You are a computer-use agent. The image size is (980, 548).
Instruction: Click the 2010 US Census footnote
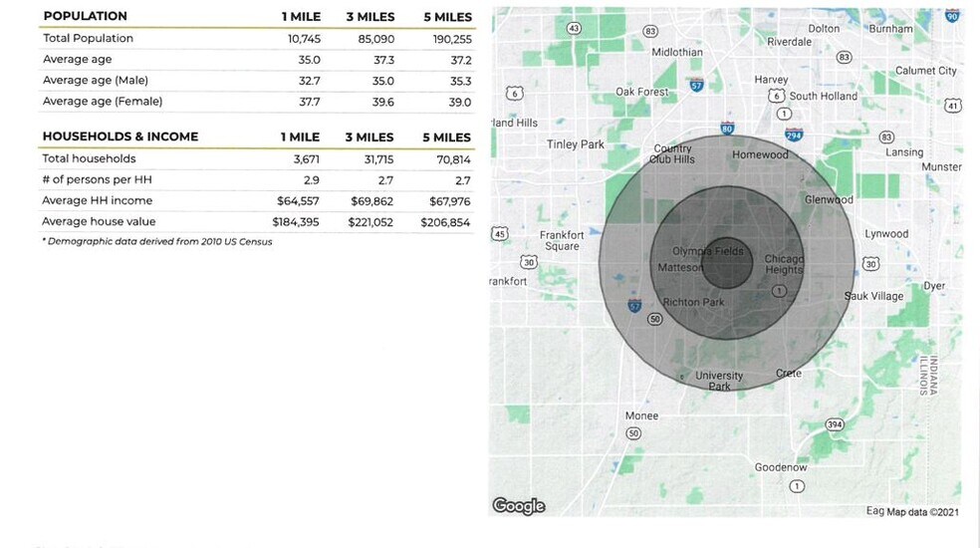coord(157,241)
